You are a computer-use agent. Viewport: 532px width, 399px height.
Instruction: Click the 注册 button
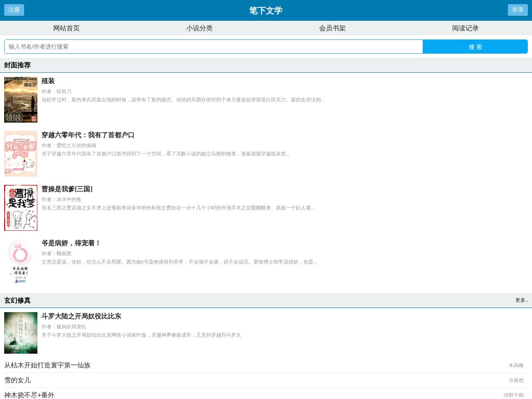(14, 10)
